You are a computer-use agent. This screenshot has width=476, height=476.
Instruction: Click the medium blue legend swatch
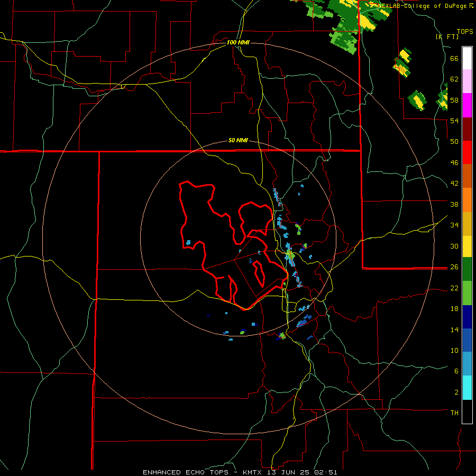point(467,340)
